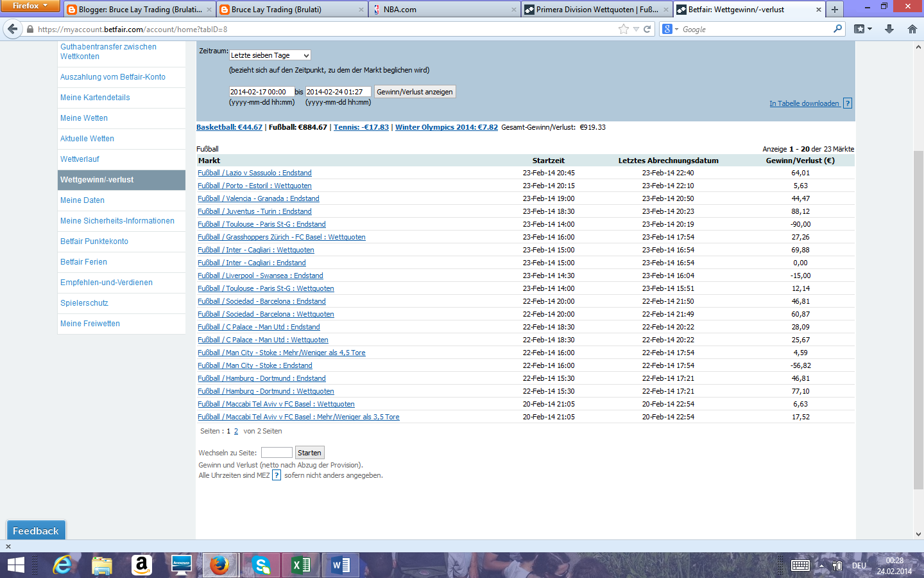
Task: Open Hamburg - Dortmund : Wettquoten market
Action: (x=266, y=391)
